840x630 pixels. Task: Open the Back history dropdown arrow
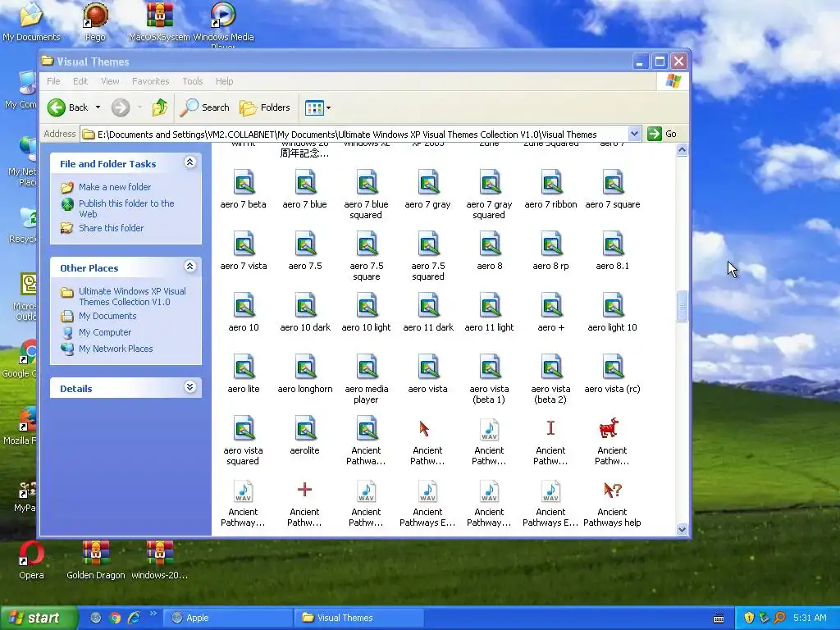click(98, 107)
